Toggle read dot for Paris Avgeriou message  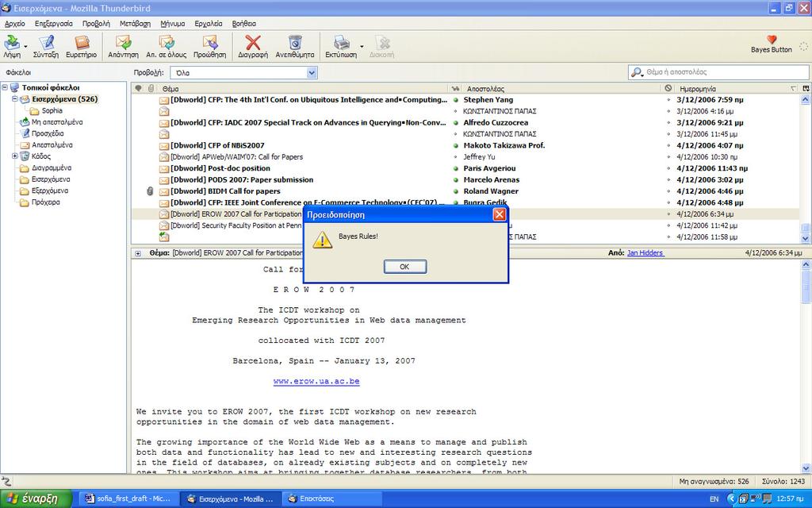tap(456, 168)
